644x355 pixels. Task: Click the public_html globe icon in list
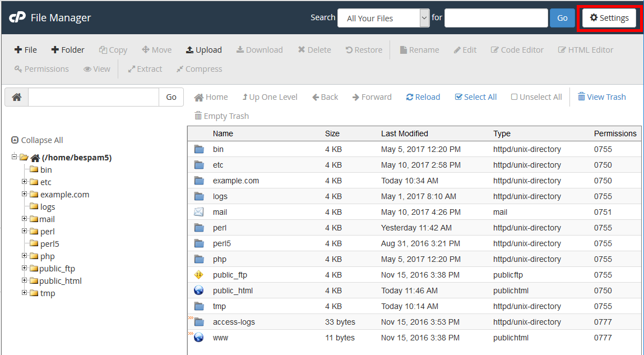click(x=199, y=291)
